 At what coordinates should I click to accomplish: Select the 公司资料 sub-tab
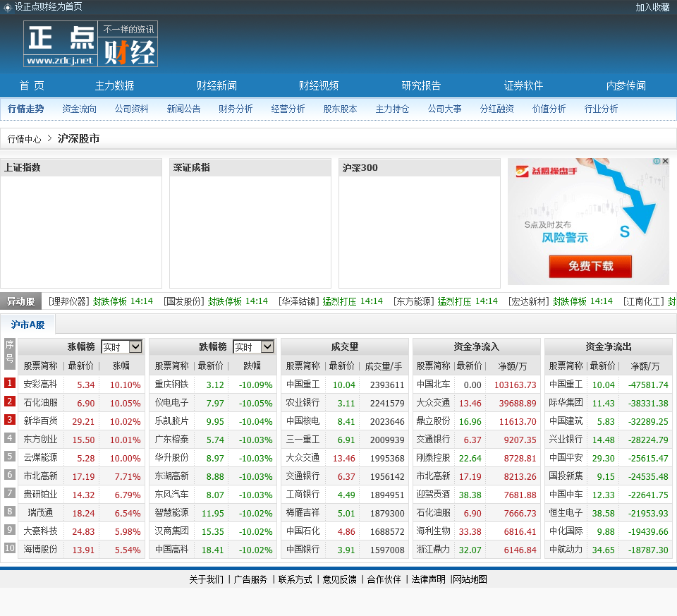tap(132, 109)
